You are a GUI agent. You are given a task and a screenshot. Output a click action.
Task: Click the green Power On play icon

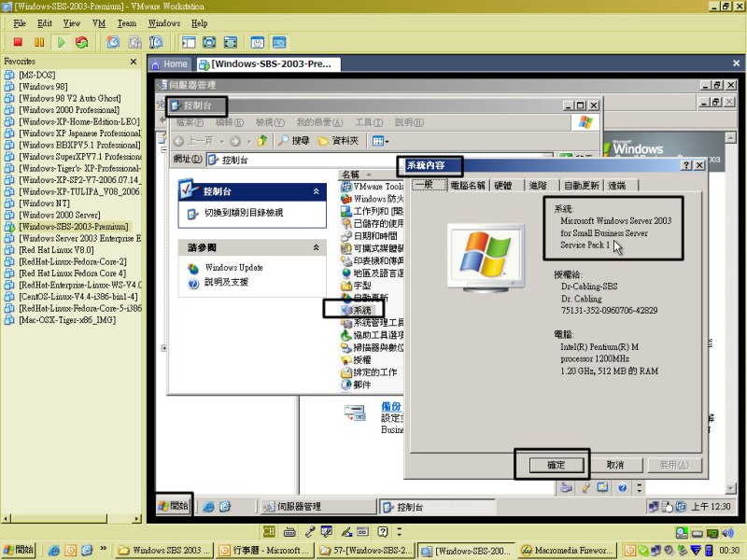click(61, 42)
